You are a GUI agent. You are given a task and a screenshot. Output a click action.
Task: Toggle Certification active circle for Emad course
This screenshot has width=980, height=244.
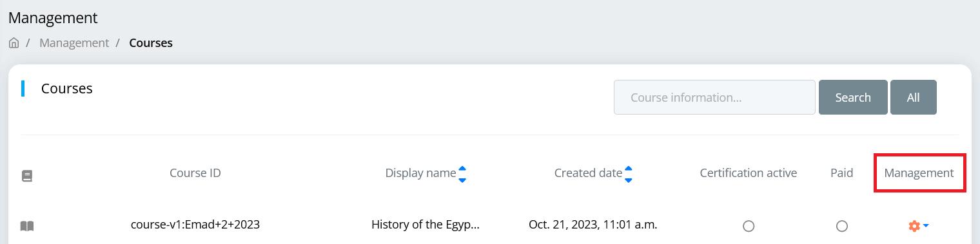tap(748, 226)
